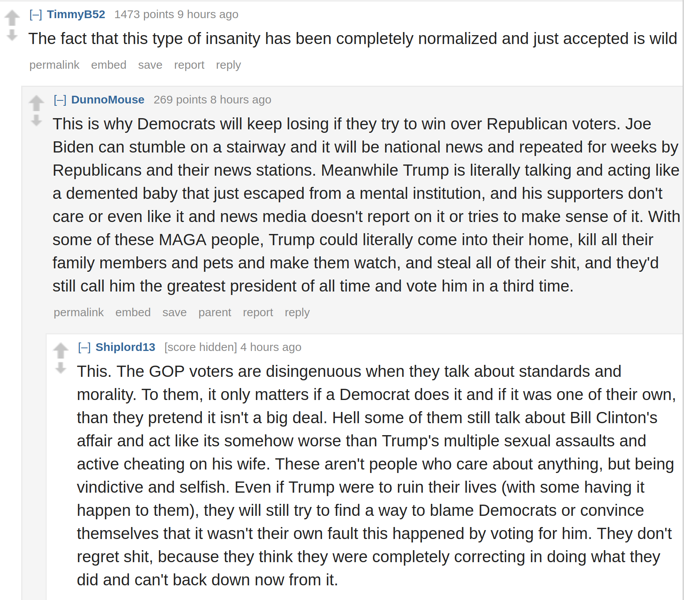Open TimmyB52's user profile
Viewport: 700px width, 600px height.
(76, 14)
